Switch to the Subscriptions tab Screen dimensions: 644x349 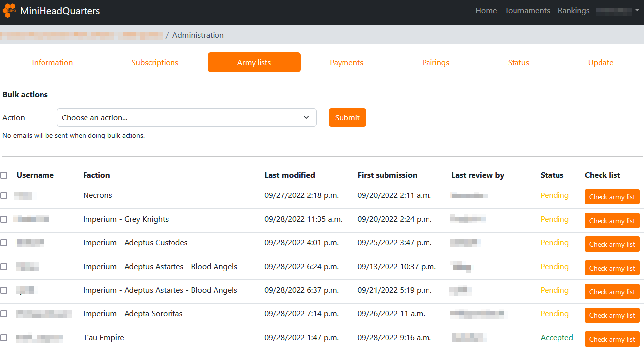click(155, 63)
